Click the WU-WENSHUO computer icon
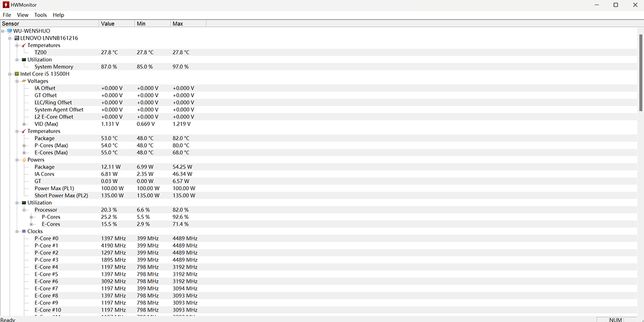644x322 pixels. (10, 31)
